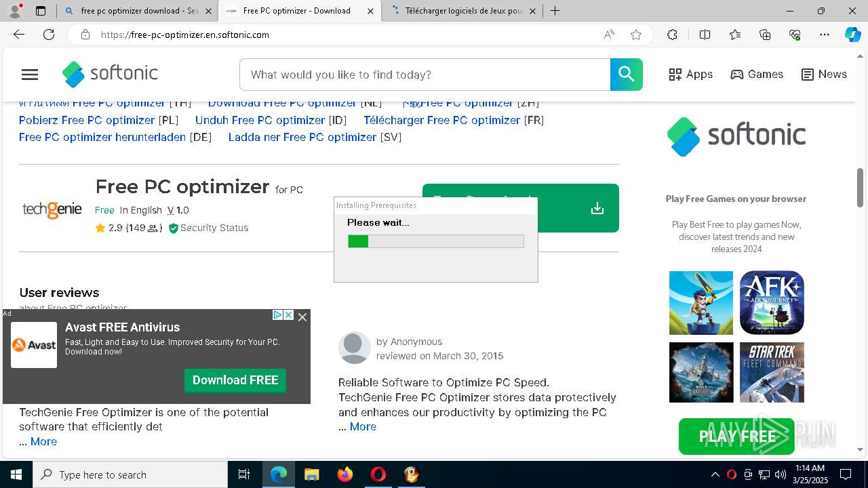868x488 pixels.
Task: Open the Star Trek Fleet Command thumbnail
Action: [772, 373]
